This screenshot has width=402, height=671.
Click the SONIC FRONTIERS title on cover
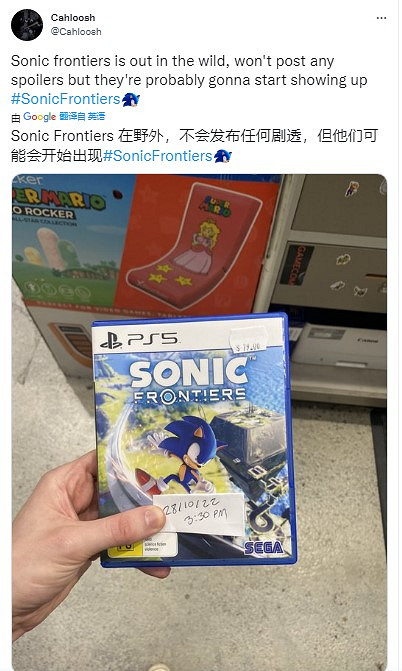click(190, 381)
